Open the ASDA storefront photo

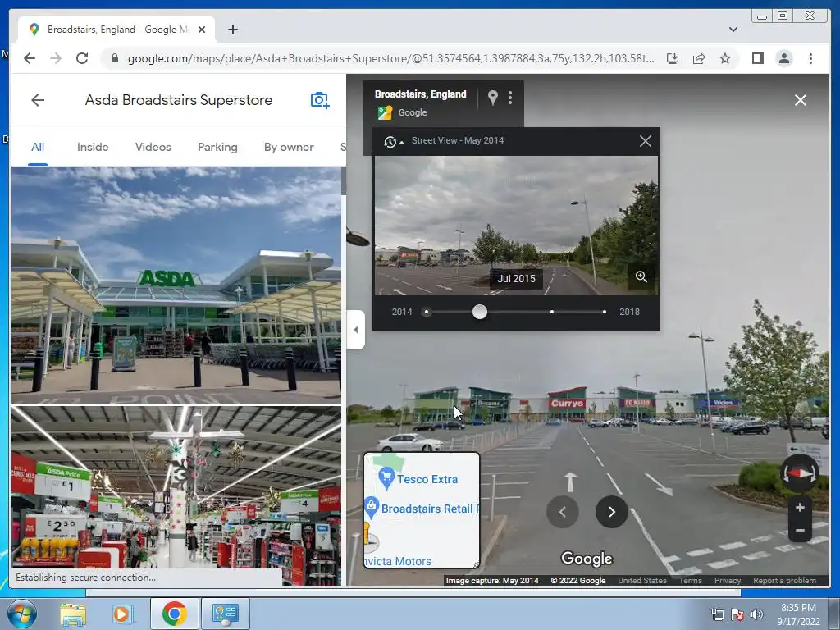(176, 285)
